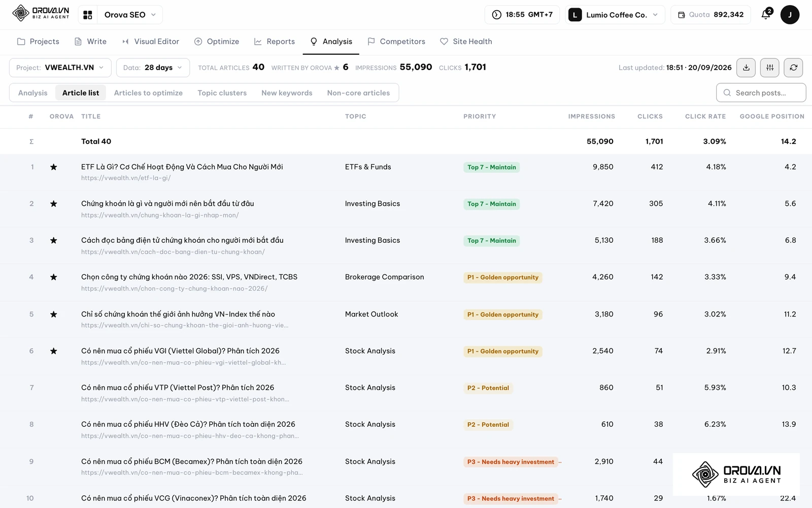Click the Quota wallet icon

click(x=682, y=15)
